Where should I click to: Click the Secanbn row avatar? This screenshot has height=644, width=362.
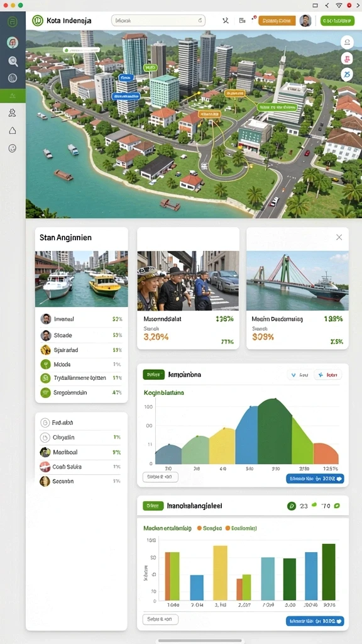(x=45, y=481)
